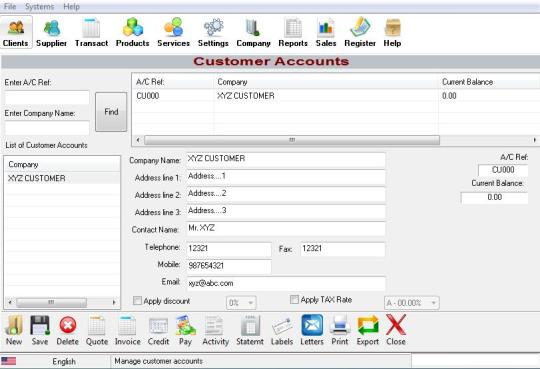Click the grid scrollbar right arrow
540x369 pixels.
[534, 140]
